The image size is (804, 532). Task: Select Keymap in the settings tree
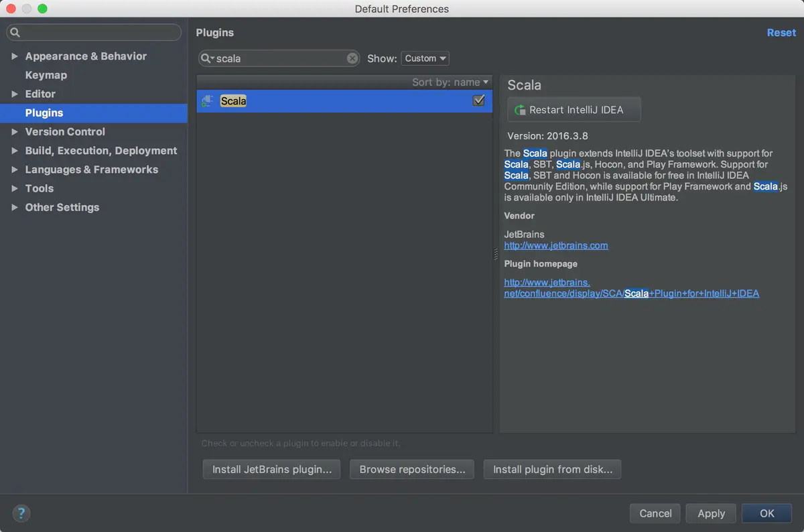point(46,75)
